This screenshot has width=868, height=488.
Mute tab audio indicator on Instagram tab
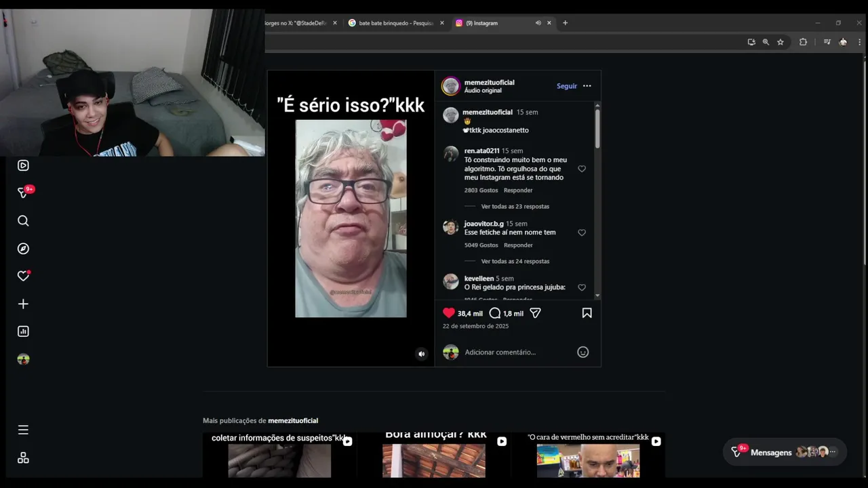(538, 23)
